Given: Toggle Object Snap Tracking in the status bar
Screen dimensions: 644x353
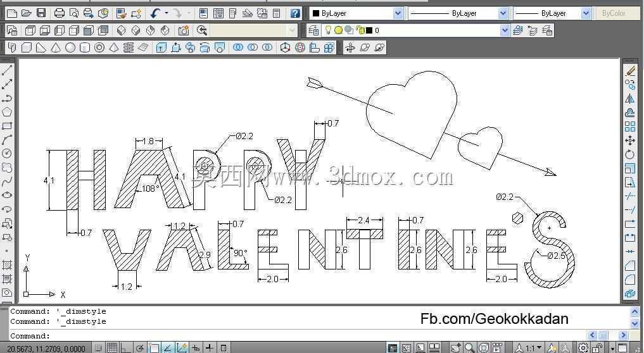Looking at the screenshot, I should pyautogui.click(x=168, y=348).
